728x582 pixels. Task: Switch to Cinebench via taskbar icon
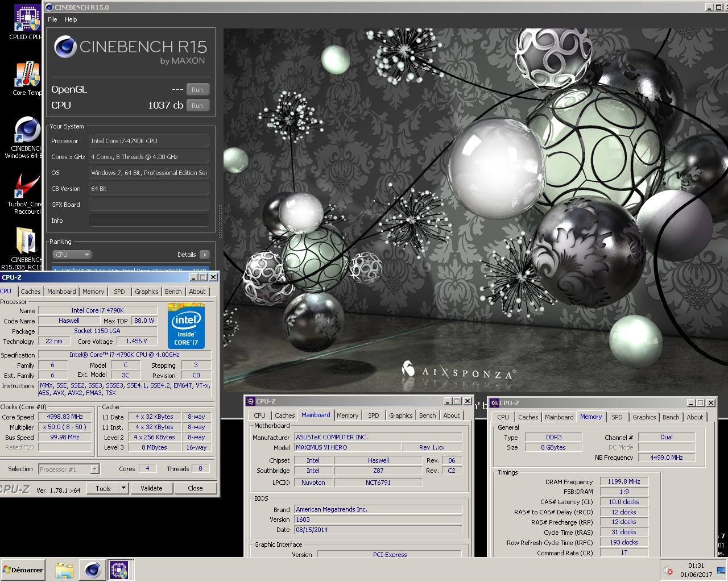pyautogui.click(x=92, y=570)
